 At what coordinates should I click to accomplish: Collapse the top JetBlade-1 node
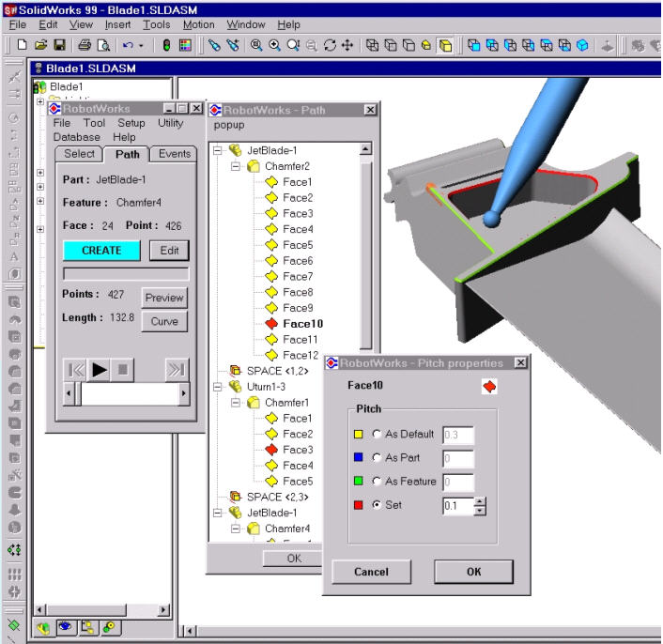[218, 150]
